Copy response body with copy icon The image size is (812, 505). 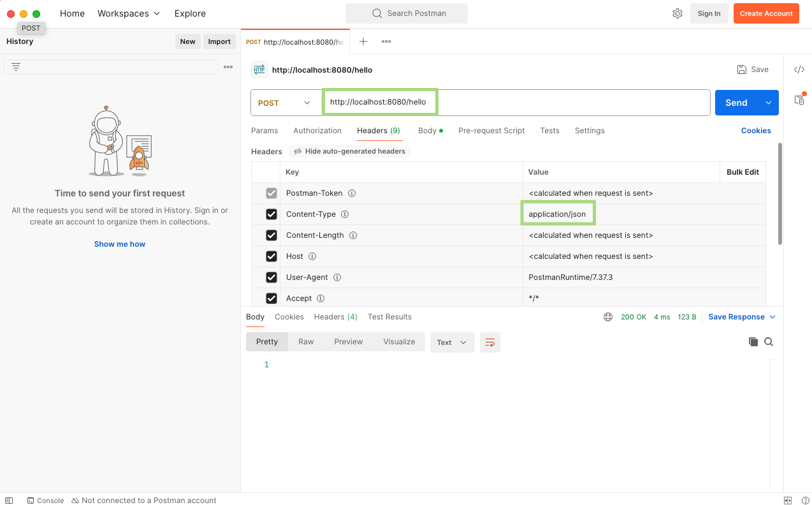click(x=753, y=342)
